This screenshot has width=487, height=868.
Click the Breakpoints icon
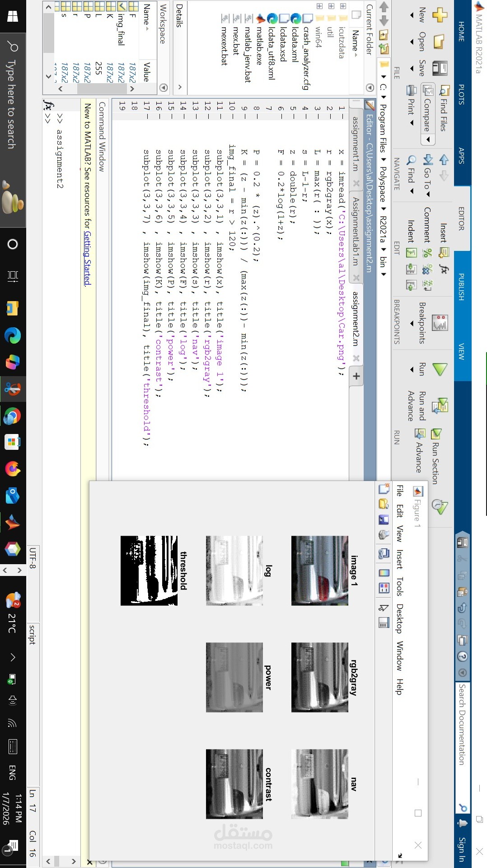439,323
